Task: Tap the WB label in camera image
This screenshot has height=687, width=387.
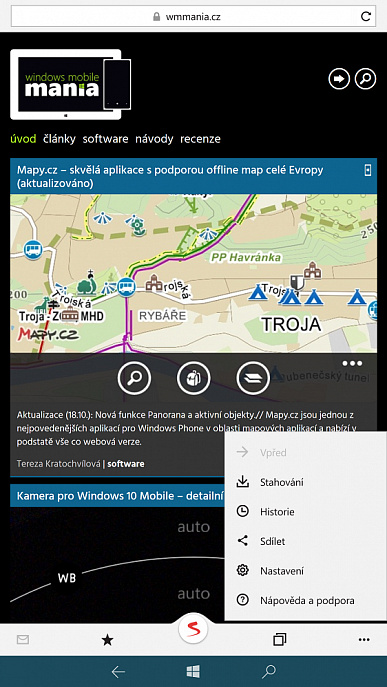Action: [x=67, y=578]
